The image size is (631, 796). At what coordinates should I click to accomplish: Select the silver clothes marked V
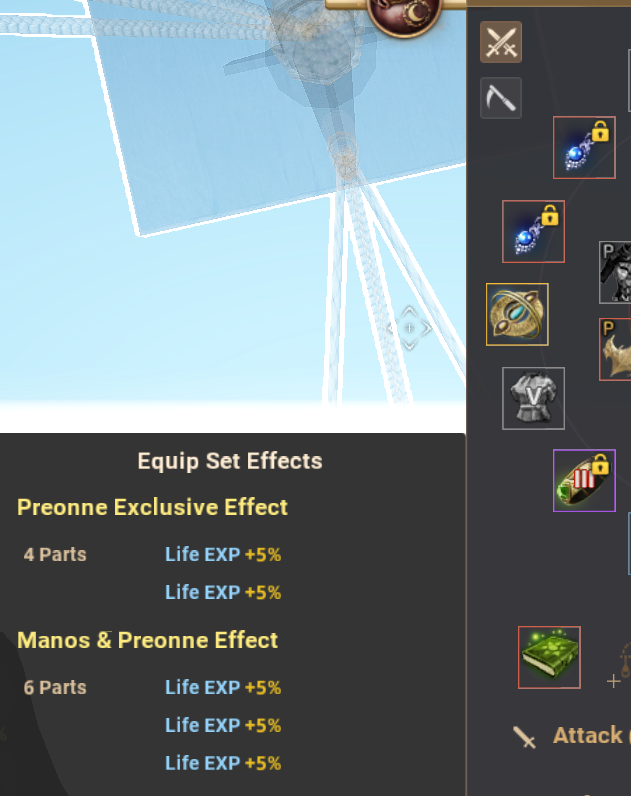[533, 399]
